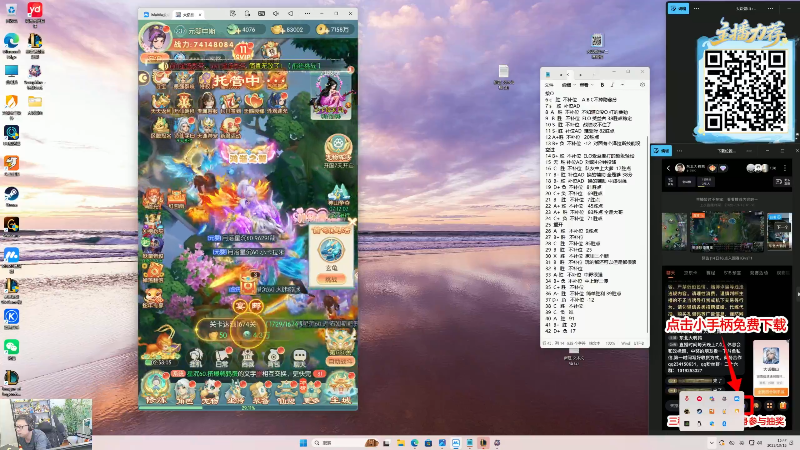The image size is (800, 450).
Task: Click the emulator back arrow icon
Action: click(290, 14)
